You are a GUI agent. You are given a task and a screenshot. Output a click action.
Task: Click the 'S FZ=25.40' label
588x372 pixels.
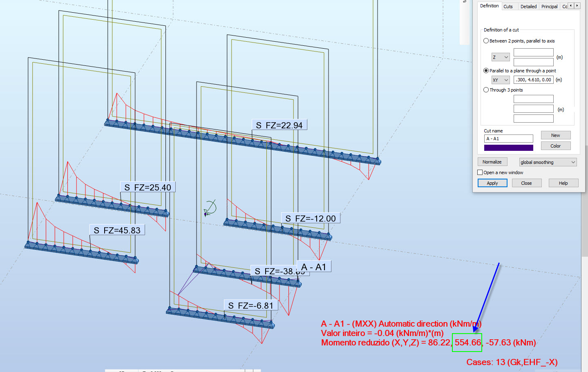(148, 187)
